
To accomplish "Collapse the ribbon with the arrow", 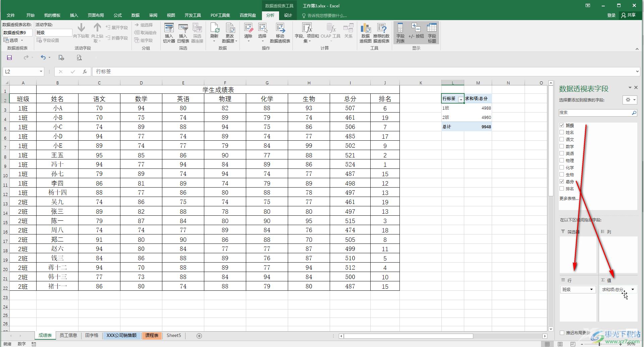I will pos(637,49).
